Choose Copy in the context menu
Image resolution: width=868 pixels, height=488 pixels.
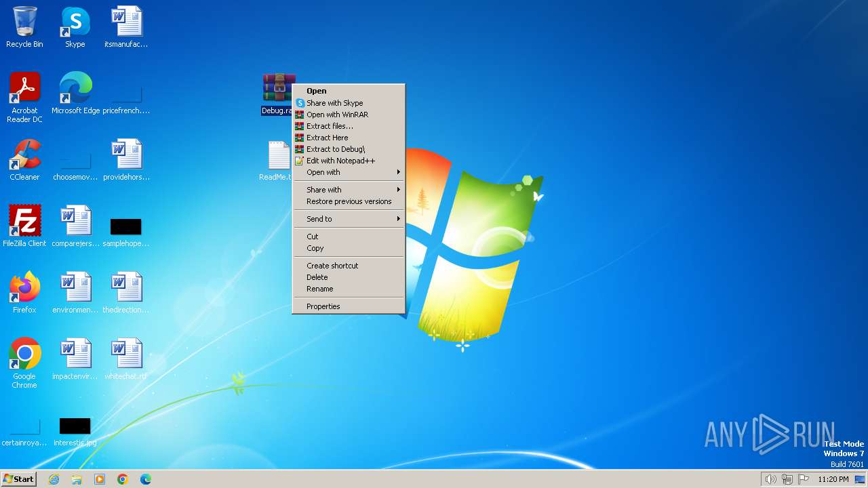click(349, 248)
